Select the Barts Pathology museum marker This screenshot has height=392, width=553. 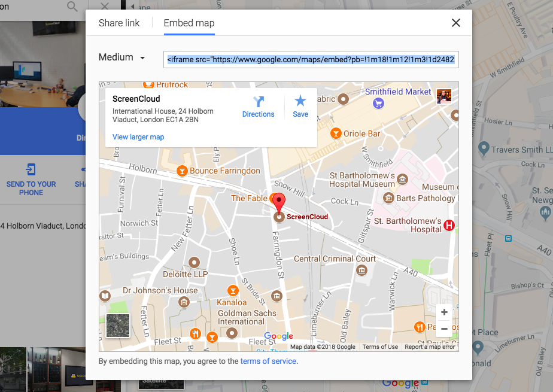388,198
